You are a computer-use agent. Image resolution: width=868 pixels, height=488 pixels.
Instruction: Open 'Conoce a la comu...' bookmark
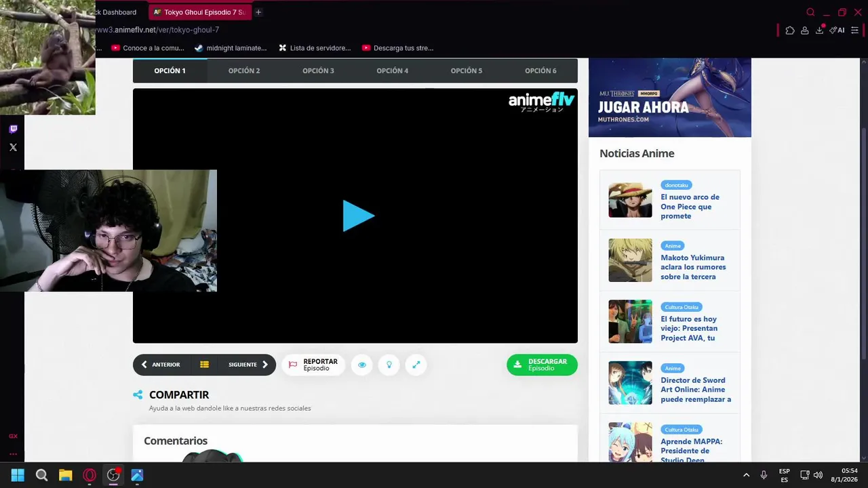(x=148, y=48)
